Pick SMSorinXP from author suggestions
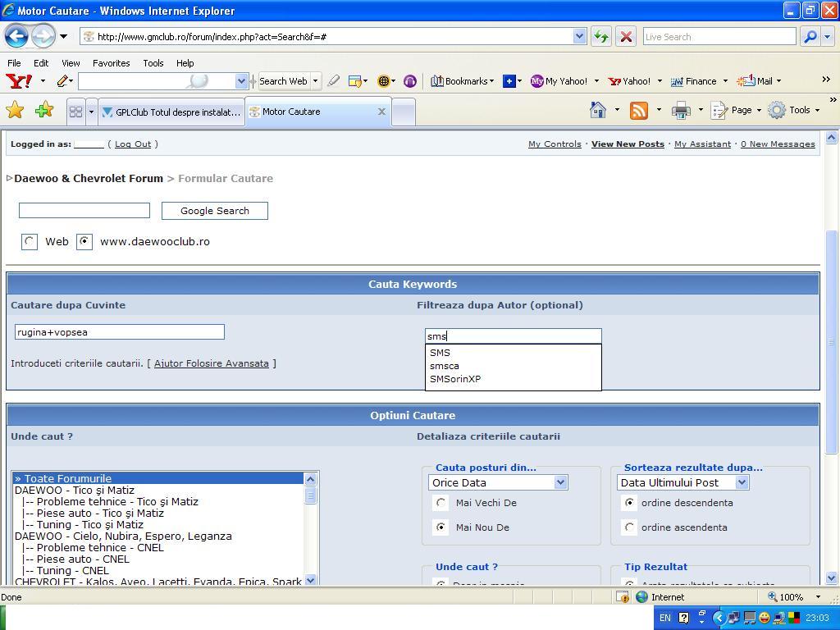The height and width of the screenshot is (630, 840). coord(455,379)
